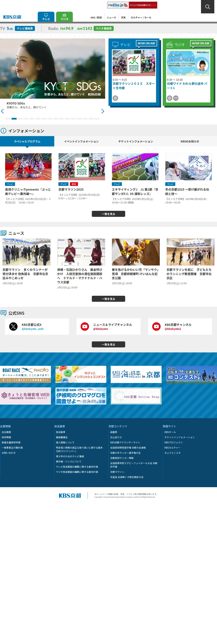Open 天気 menu item
Screen dimensions: 217x644
pyautogui.click(x=123, y=18)
